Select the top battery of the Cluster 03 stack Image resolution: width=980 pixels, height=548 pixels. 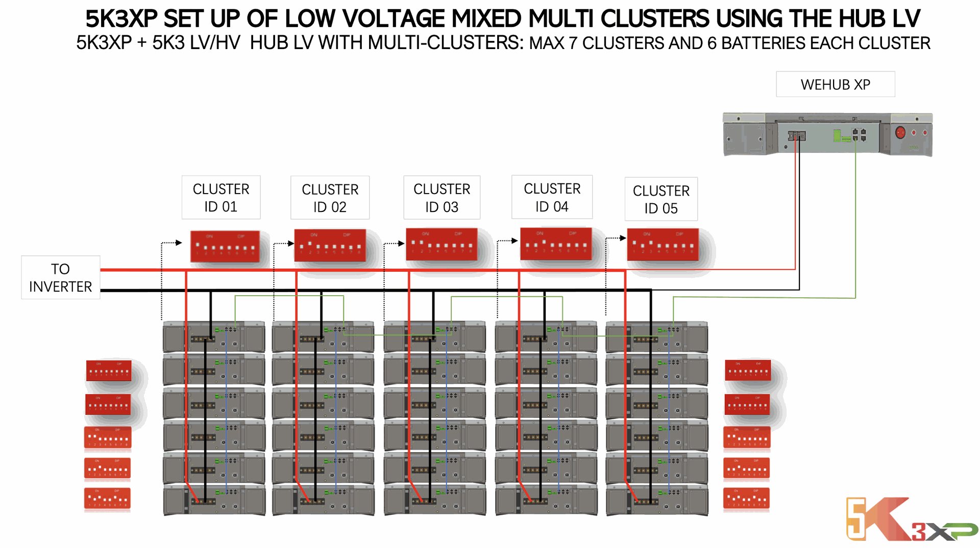click(x=435, y=337)
